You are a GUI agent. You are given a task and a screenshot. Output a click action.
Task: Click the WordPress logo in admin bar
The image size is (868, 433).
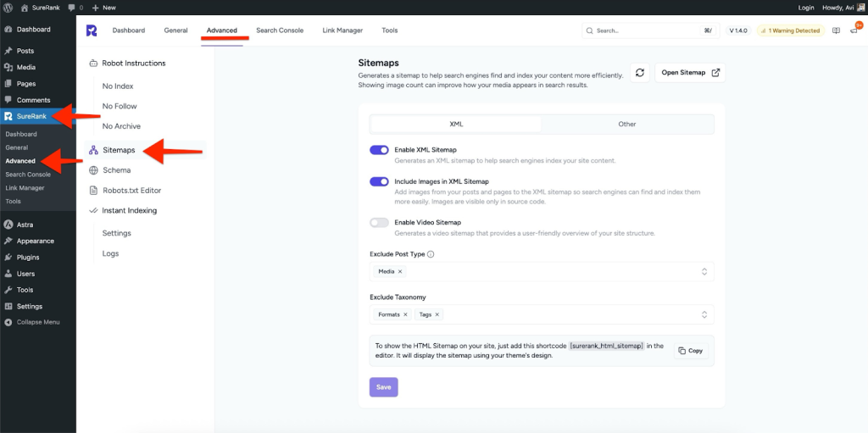click(8, 7)
